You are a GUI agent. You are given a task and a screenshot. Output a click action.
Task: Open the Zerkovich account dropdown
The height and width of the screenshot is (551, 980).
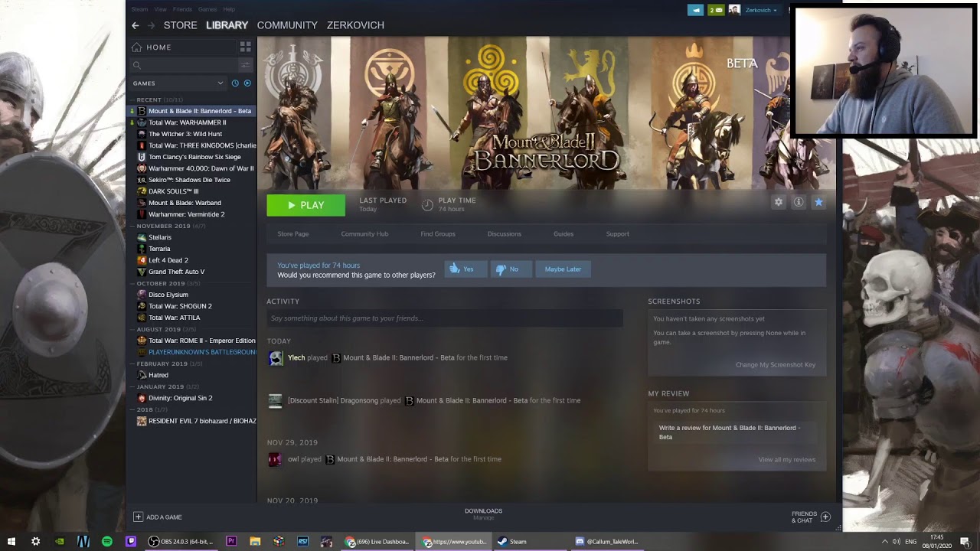(x=761, y=10)
